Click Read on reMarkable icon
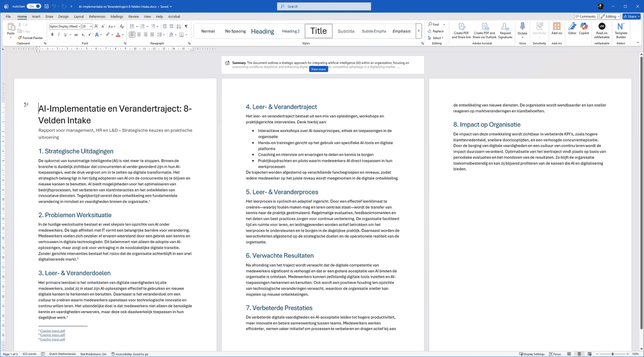The height and width of the screenshot is (357, 644). [602, 30]
